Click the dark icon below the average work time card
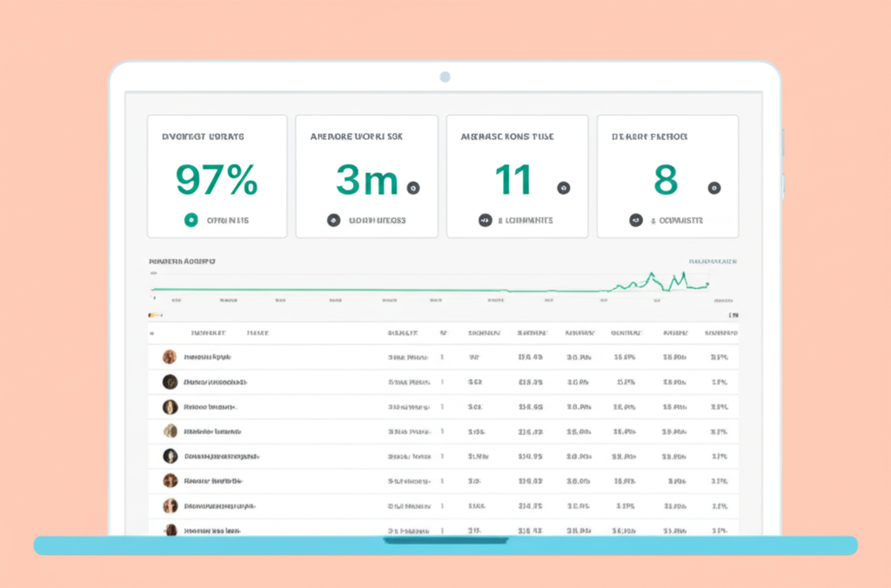 (x=332, y=220)
